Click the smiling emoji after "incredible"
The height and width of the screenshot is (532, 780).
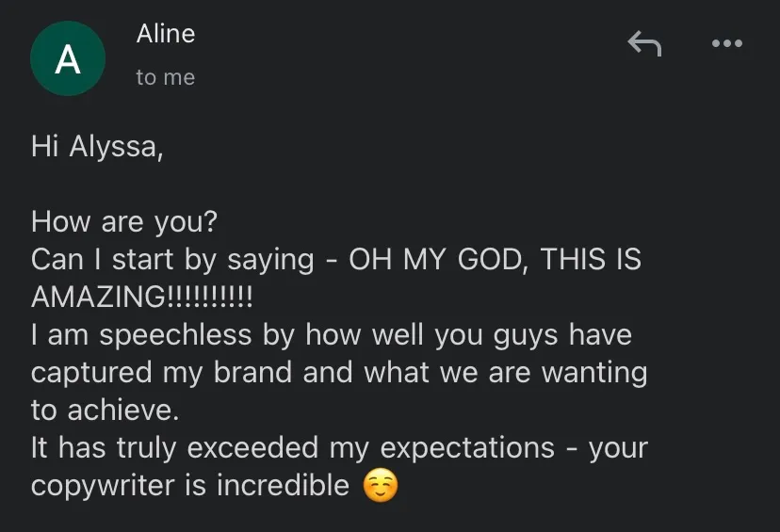(x=380, y=486)
